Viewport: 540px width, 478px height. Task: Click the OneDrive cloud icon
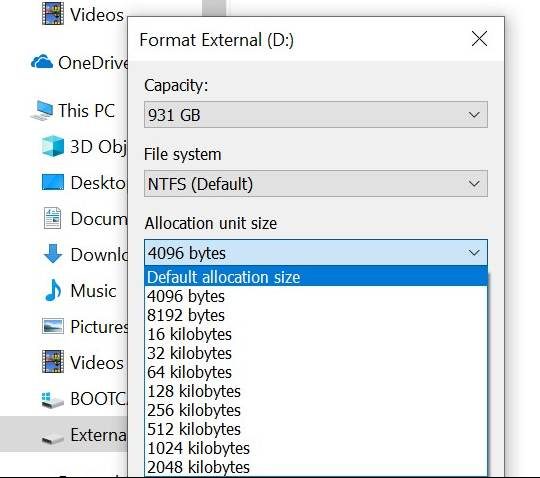point(42,62)
